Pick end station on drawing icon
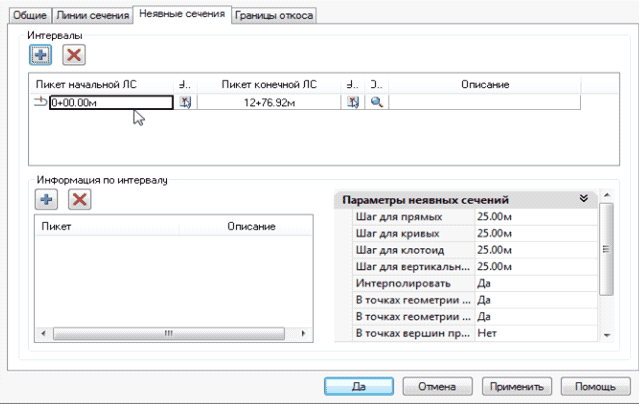 353,102
